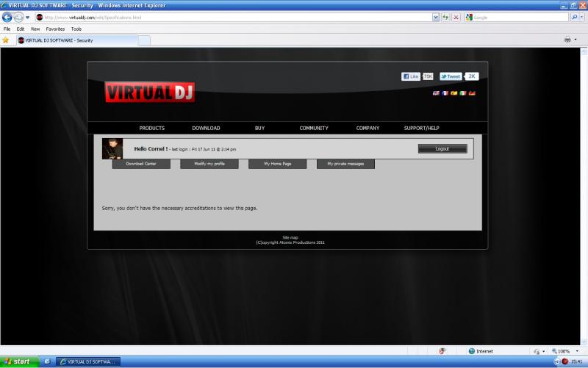588x368 pixels.
Task: Click the 'Hello Cornel !' greeting text
Action: click(x=151, y=149)
